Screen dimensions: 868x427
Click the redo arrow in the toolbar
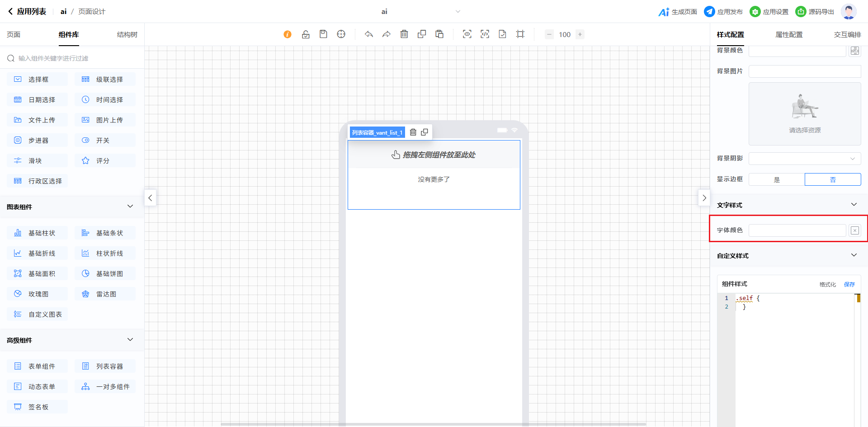(386, 34)
